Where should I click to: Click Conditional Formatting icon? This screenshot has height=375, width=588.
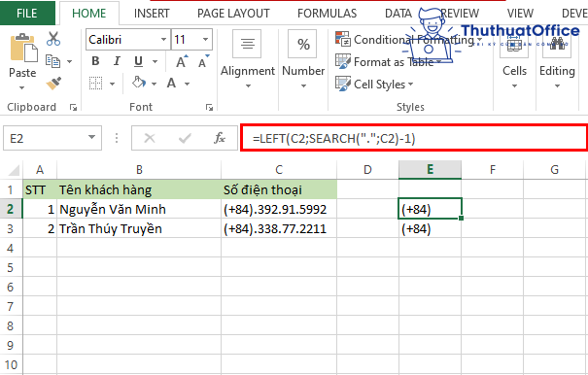343,39
